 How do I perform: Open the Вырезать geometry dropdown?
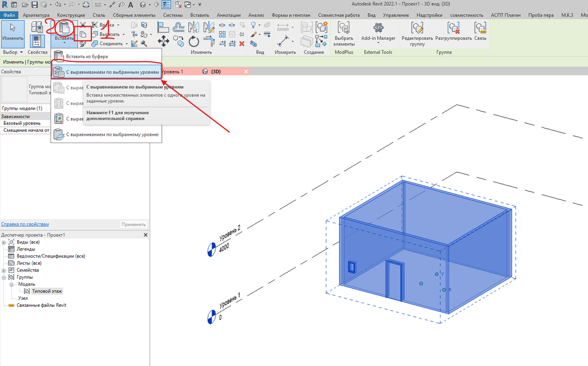click(x=124, y=34)
